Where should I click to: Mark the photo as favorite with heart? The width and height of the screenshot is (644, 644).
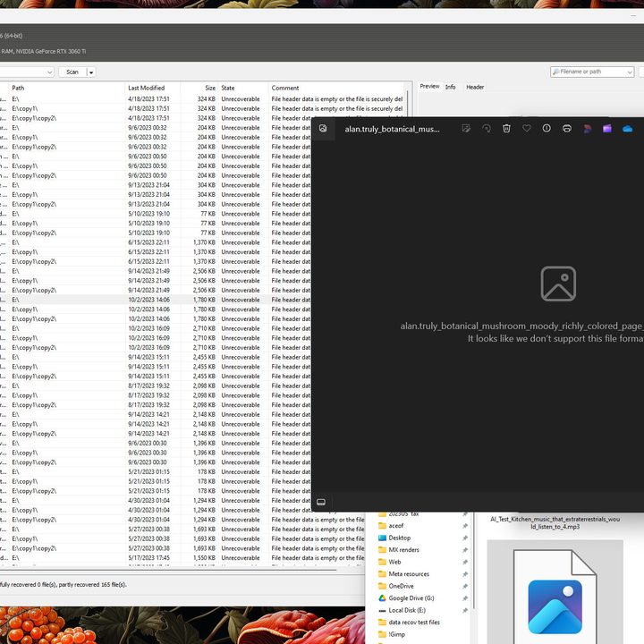(527, 129)
